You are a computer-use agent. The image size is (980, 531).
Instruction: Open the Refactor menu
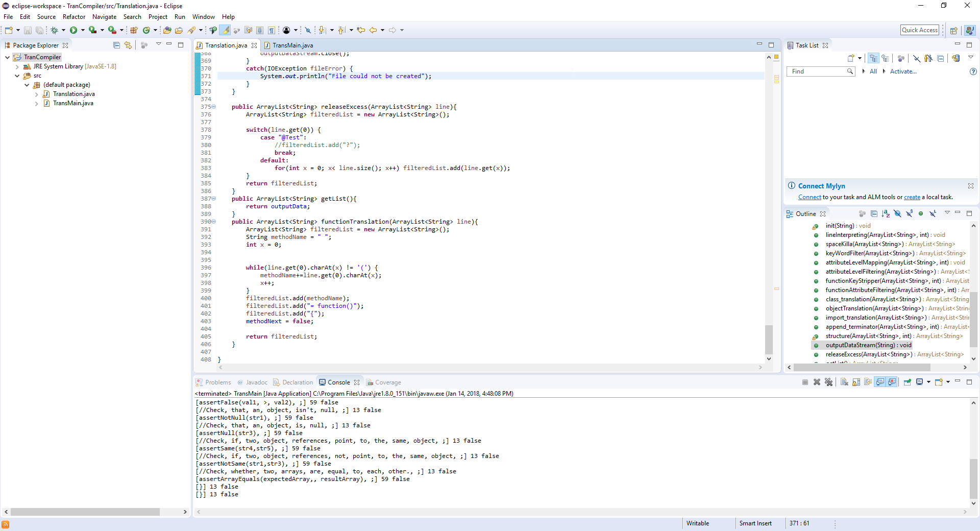click(x=74, y=17)
